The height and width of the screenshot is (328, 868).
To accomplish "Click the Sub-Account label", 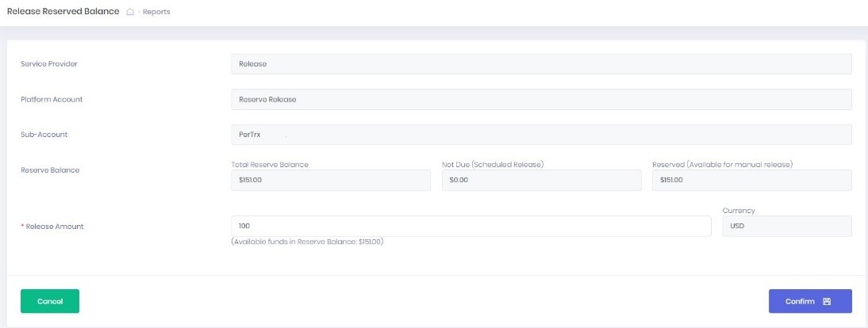I will (x=44, y=135).
